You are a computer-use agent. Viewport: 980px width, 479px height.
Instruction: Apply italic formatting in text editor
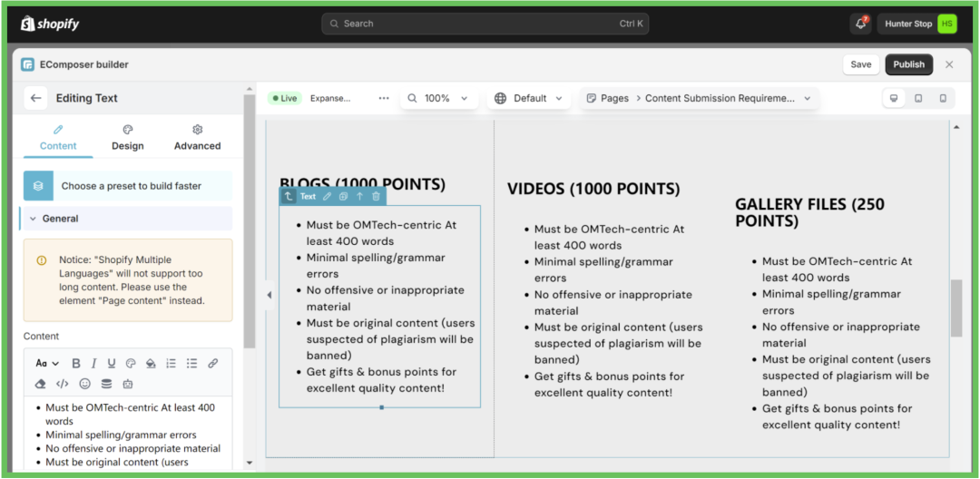94,364
